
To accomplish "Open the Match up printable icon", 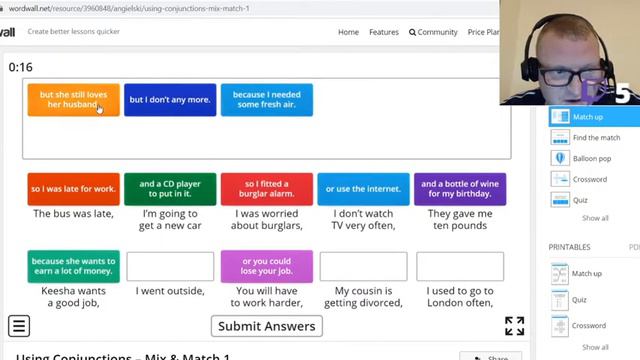I will coord(559,274).
